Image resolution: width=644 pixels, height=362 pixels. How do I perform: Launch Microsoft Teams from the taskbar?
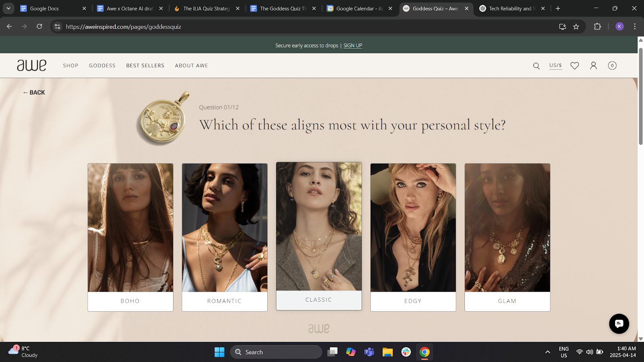(x=369, y=352)
